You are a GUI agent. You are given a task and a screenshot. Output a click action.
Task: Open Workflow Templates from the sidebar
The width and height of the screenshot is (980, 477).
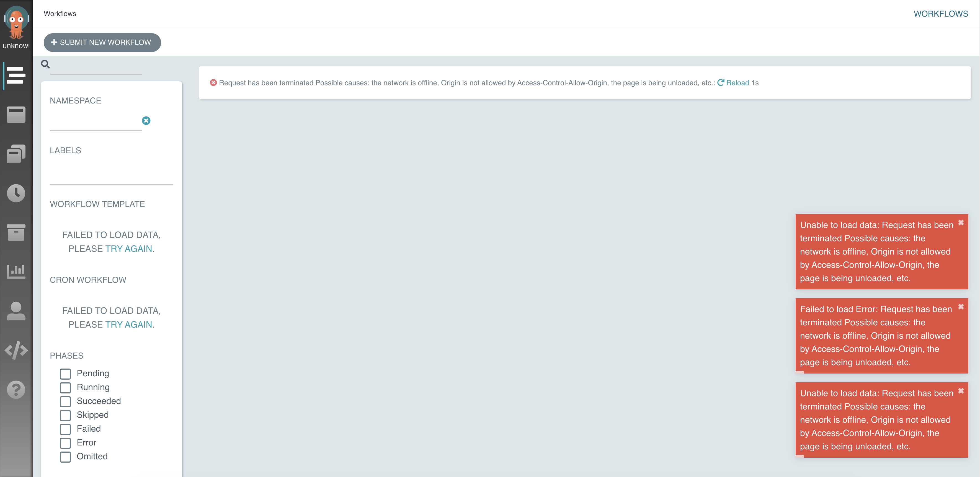(x=16, y=115)
